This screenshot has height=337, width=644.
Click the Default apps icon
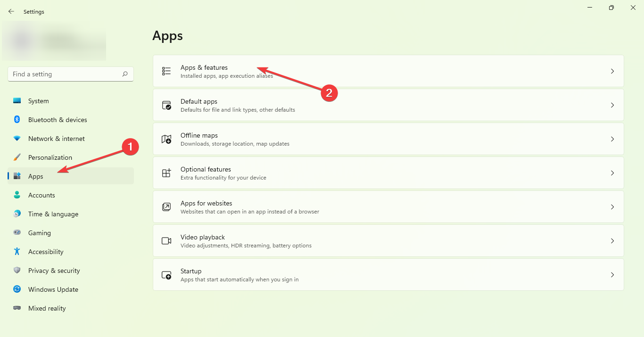click(166, 105)
